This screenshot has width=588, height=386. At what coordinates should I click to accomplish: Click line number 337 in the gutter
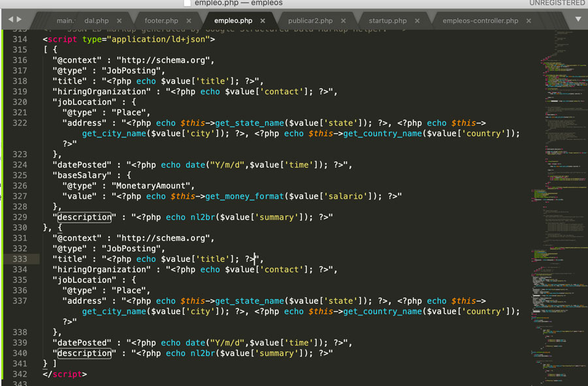pos(20,301)
